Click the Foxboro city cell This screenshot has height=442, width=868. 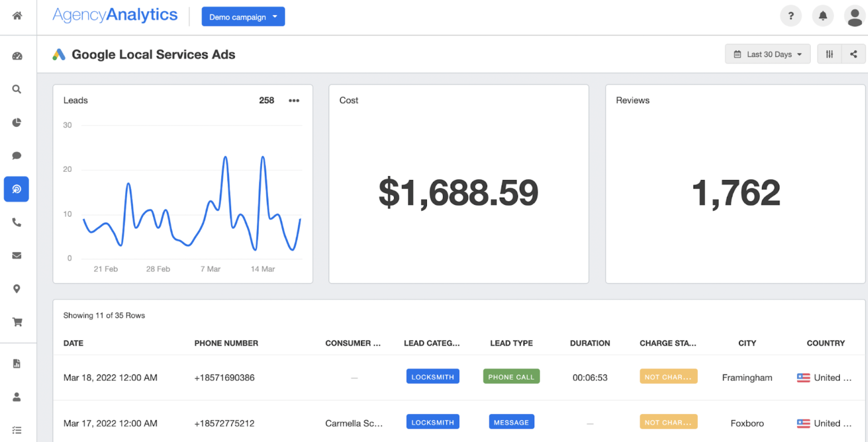click(747, 423)
